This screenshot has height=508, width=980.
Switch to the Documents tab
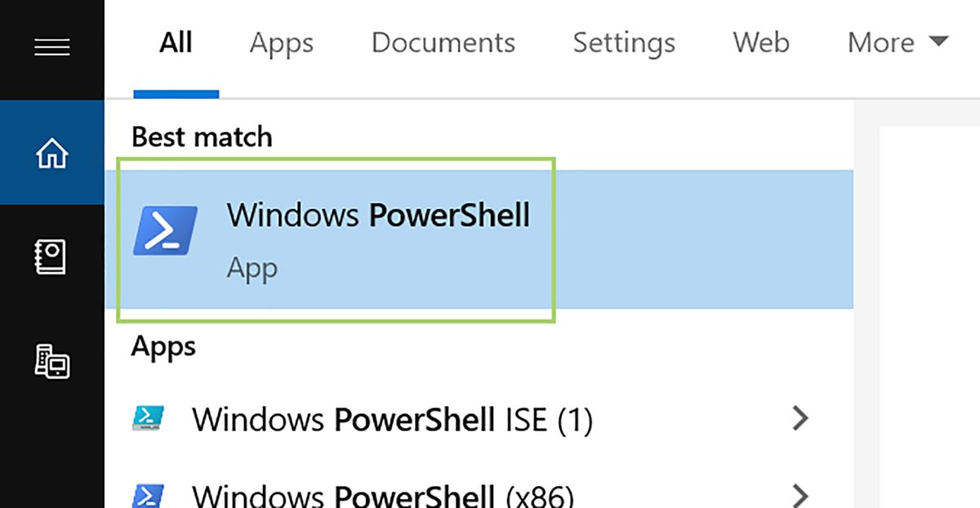(x=443, y=43)
